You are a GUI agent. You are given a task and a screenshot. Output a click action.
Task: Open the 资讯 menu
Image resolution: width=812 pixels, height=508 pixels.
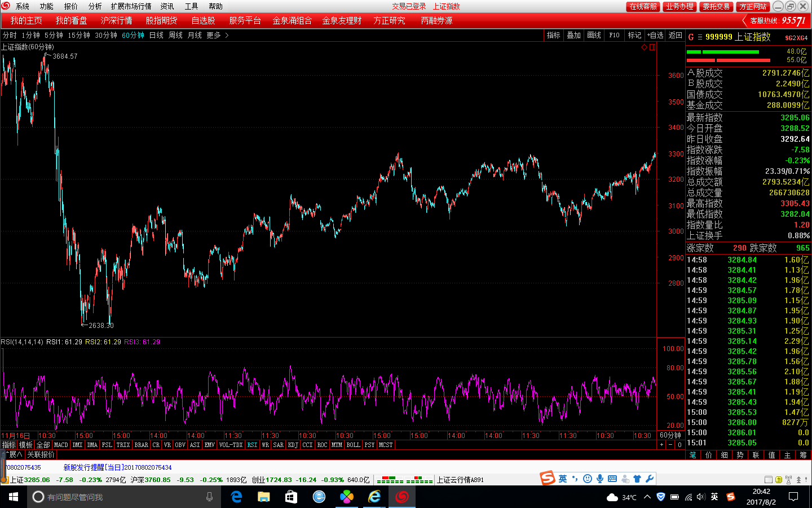pos(167,6)
